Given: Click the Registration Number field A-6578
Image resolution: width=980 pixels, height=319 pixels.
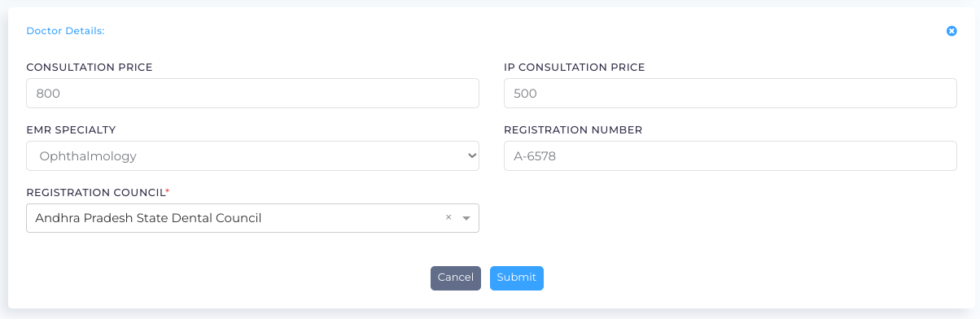Looking at the screenshot, I should [x=730, y=155].
